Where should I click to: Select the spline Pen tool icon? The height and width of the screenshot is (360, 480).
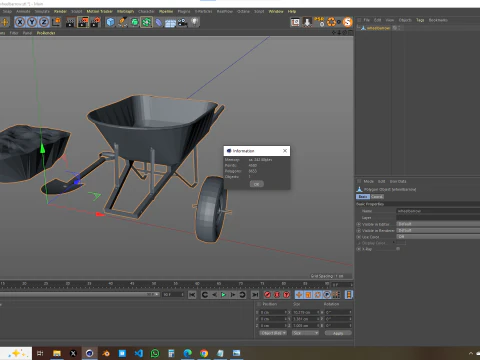coord(122,22)
